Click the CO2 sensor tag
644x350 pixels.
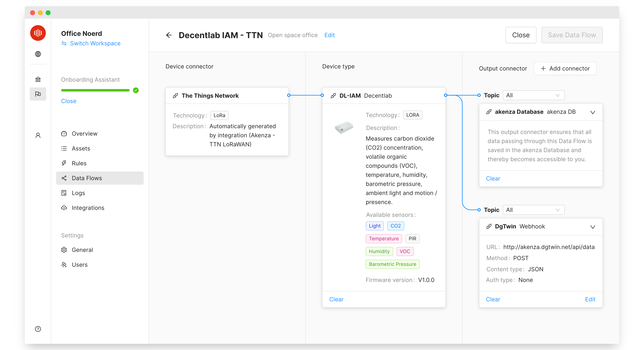tap(395, 226)
